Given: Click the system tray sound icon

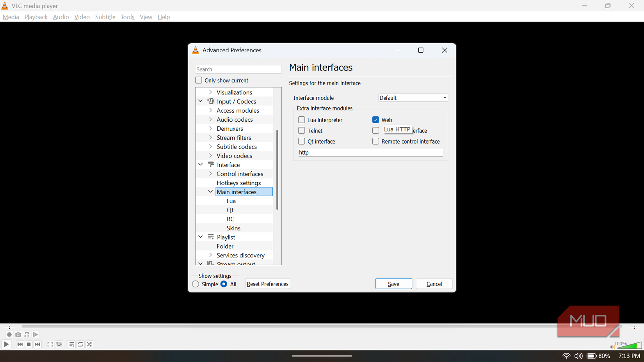Looking at the screenshot, I should pyautogui.click(x=578, y=356).
